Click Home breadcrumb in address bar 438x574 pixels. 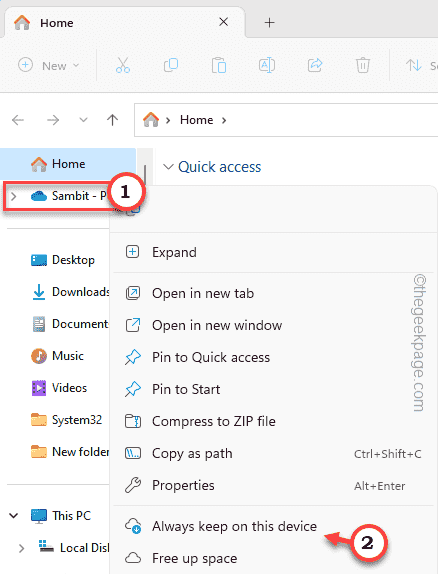196,120
